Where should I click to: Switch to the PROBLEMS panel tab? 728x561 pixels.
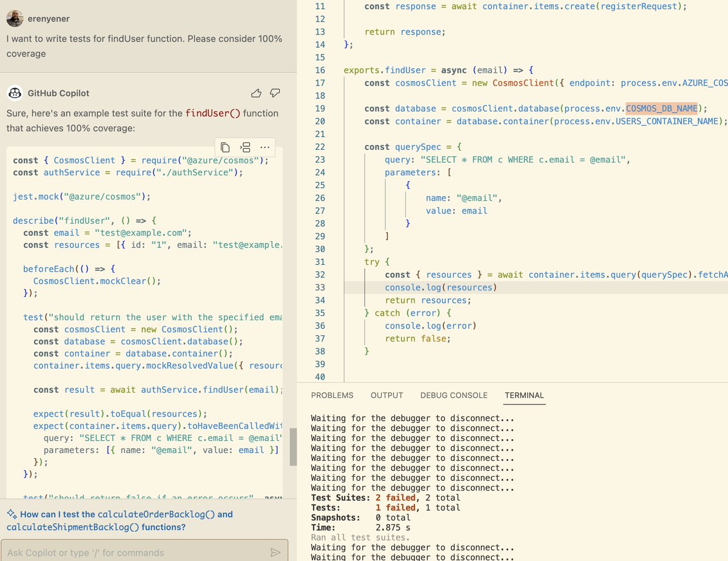[332, 395]
